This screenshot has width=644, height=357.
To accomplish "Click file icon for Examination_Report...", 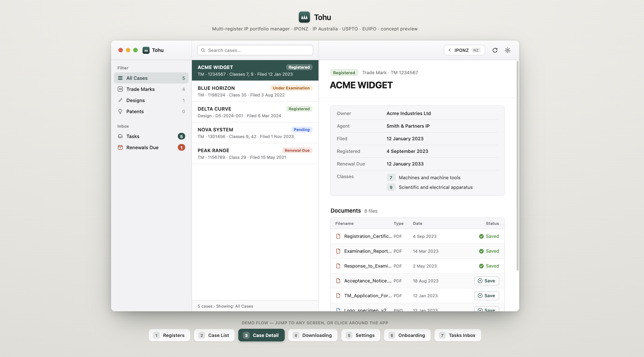I will click(x=338, y=251).
